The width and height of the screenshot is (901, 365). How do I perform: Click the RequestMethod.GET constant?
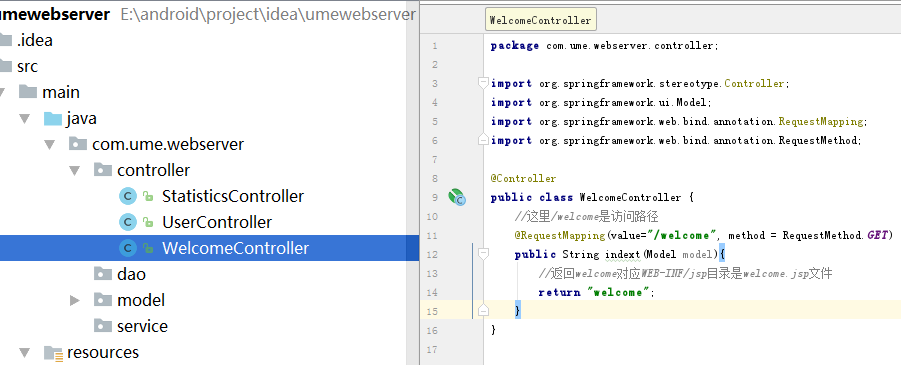coord(835,235)
